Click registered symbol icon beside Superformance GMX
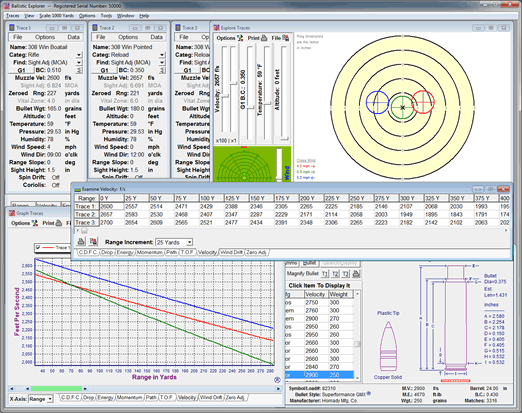The height and width of the screenshot is (413, 522). [x=369, y=393]
